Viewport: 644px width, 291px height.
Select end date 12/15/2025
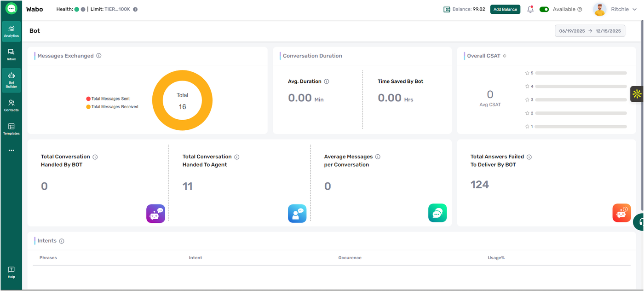(608, 31)
